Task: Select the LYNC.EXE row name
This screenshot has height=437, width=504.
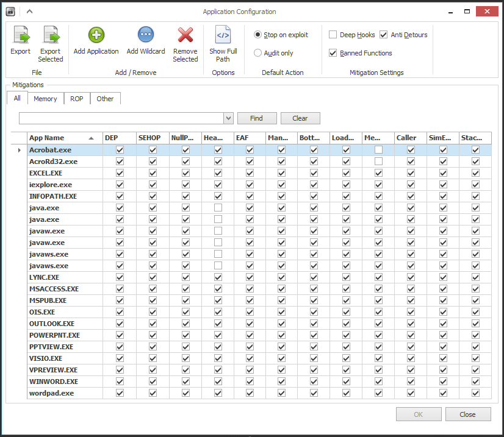Action: coord(45,277)
